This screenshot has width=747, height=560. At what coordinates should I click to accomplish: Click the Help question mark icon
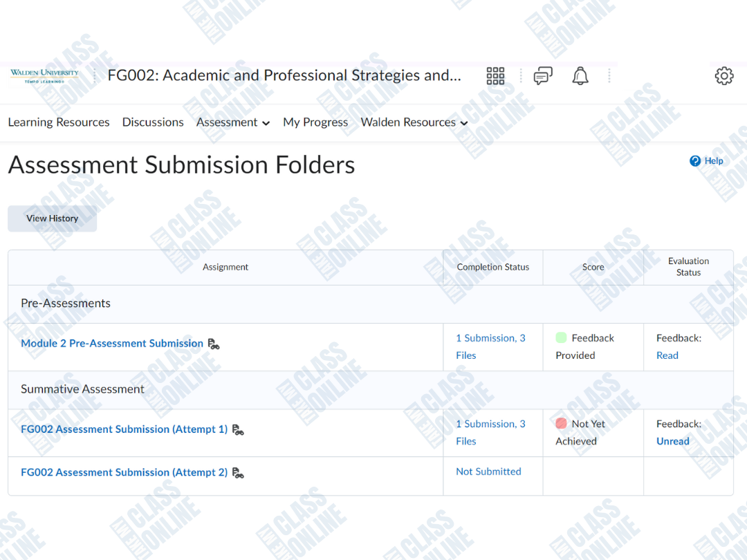pyautogui.click(x=695, y=161)
